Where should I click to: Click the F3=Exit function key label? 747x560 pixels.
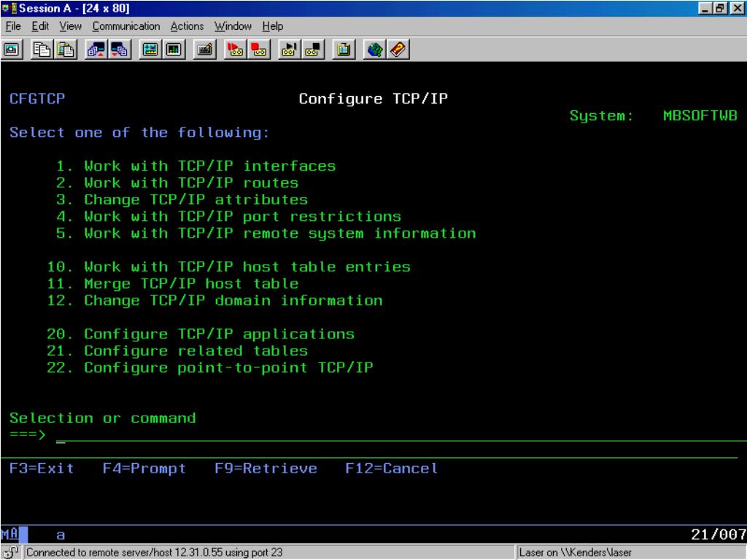pyautogui.click(x=42, y=469)
